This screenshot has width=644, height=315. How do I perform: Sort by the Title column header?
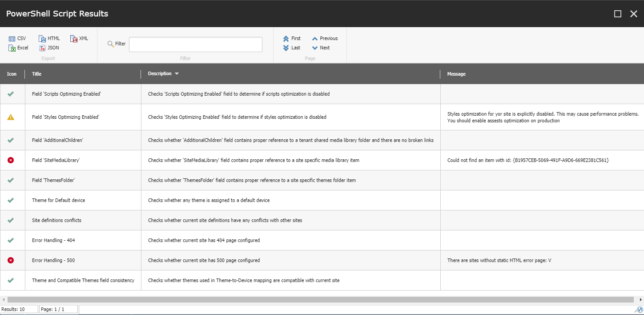tap(36, 74)
